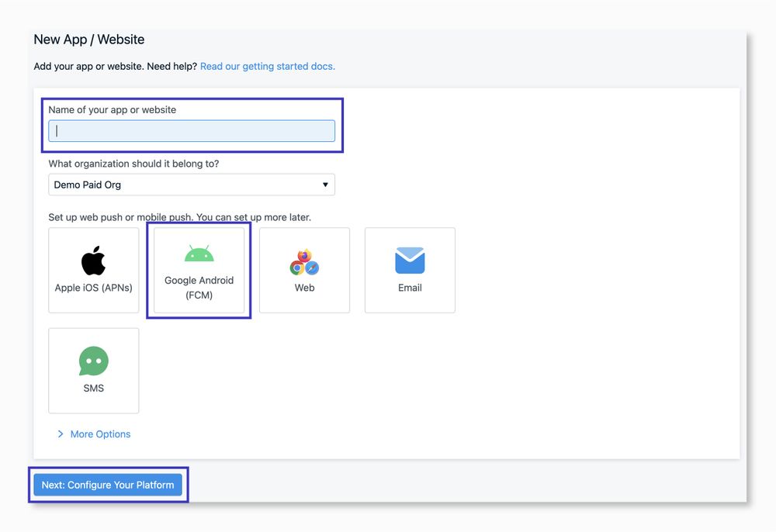Viewport: 776px width, 532px height.
Task: Click the 'Name of your app or website' label
Action: (112, 110)
